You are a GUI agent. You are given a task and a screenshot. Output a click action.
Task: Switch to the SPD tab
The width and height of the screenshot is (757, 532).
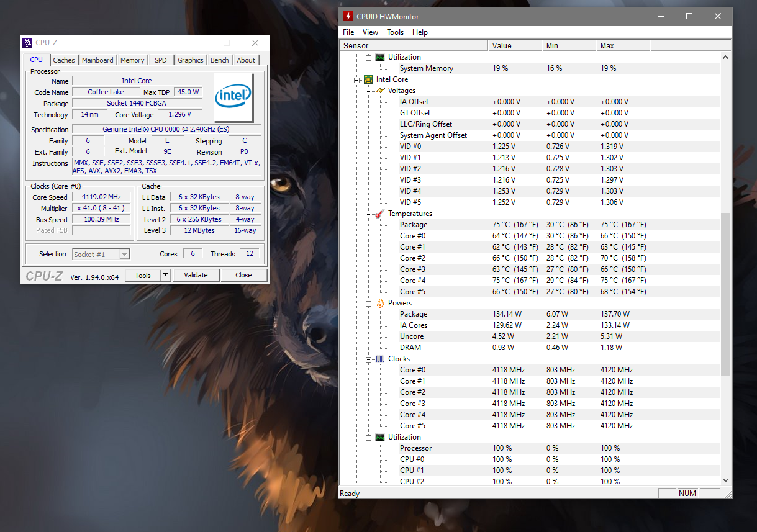click(x=160, y=60)
